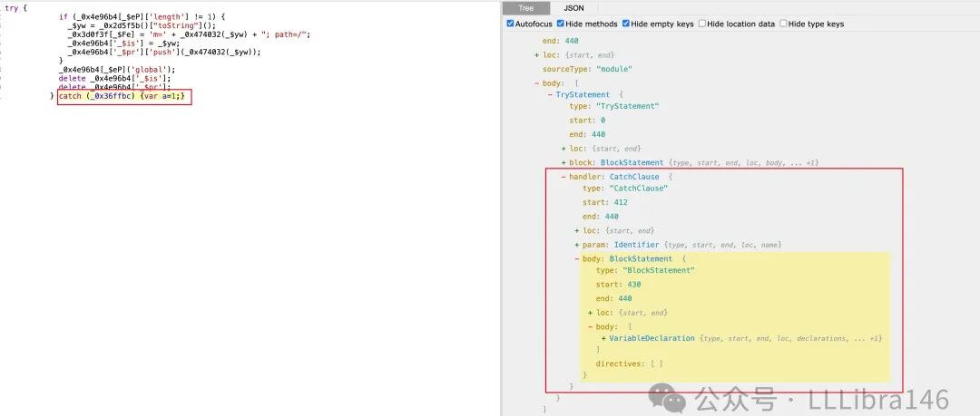980x416 pixels.
Task: Click the TryStatement type label in tree
Action: click(582, 95)
